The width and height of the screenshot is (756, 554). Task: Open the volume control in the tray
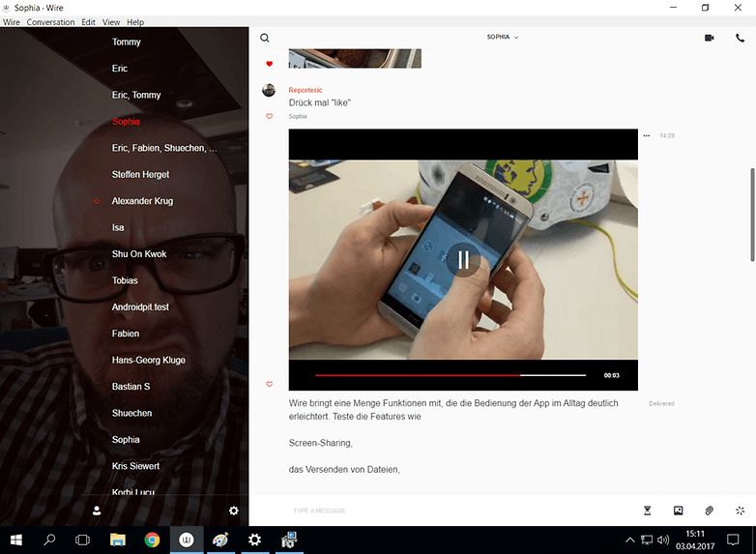point(663,540)
